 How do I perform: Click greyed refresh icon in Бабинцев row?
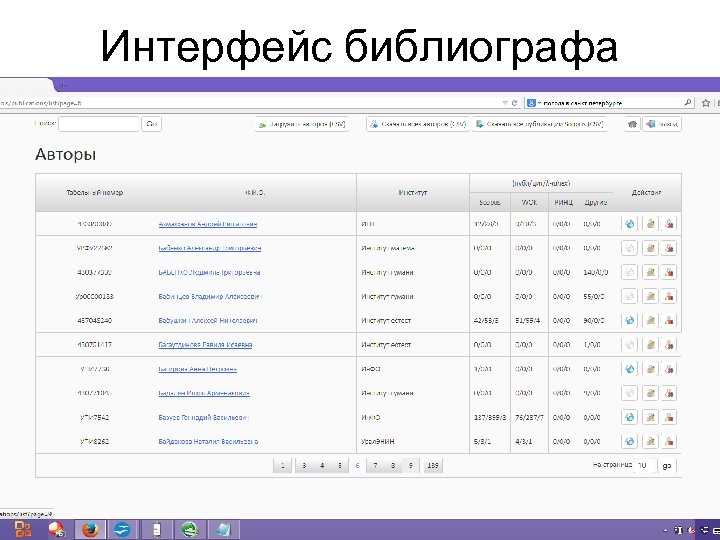[x=630, y=296]
